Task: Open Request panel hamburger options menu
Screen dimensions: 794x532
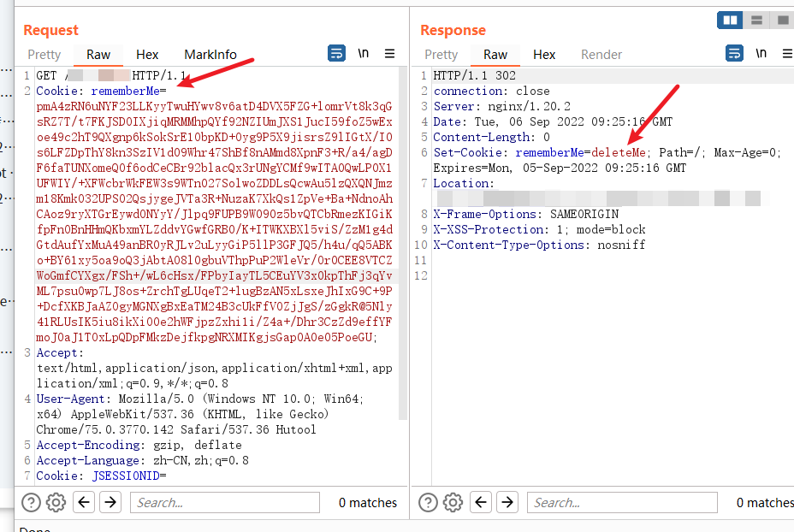Action: pos(389,53)
